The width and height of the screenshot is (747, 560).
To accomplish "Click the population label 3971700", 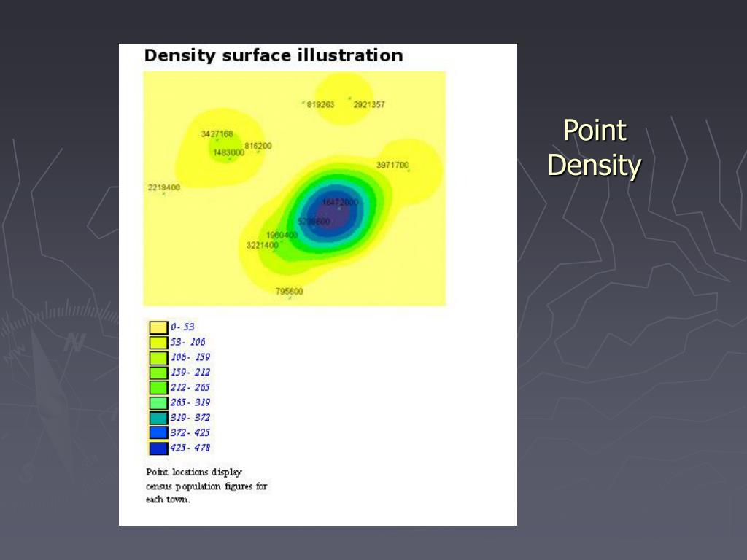I will point(392,165).
